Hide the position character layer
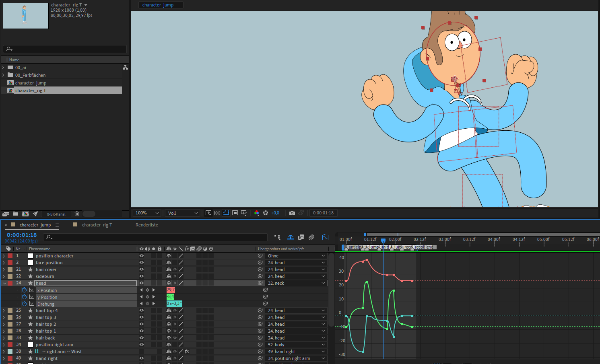The image size is (600, 364). [141, 256]
